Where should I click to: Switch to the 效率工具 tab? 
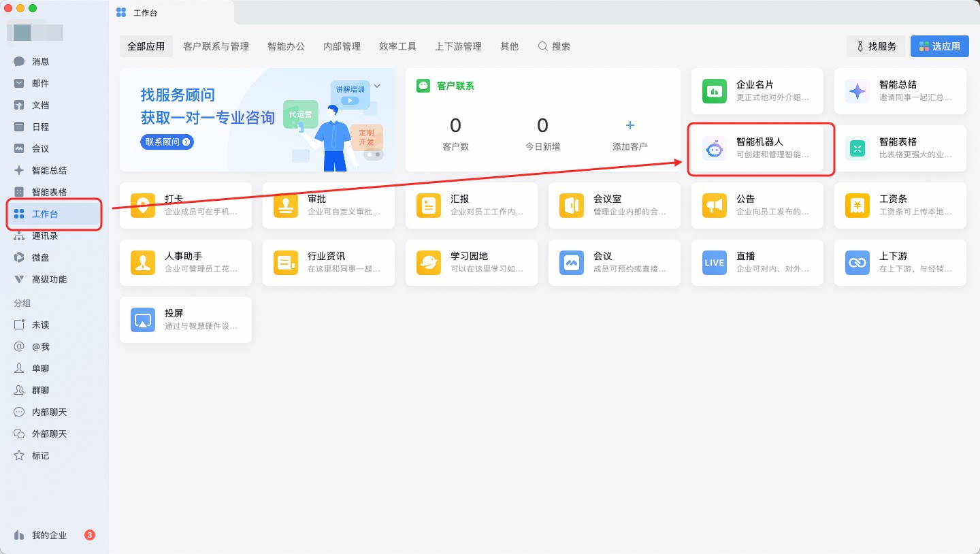coord(397,46)
